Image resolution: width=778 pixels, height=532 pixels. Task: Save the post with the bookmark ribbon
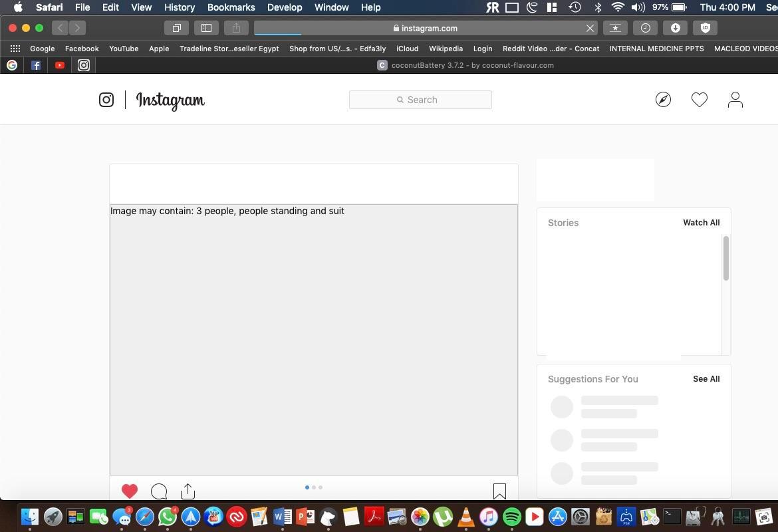[x=499, y=491]
